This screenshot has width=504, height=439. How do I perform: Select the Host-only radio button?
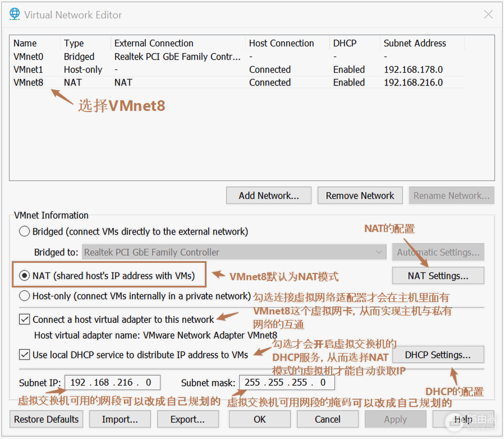pos(24,296)
